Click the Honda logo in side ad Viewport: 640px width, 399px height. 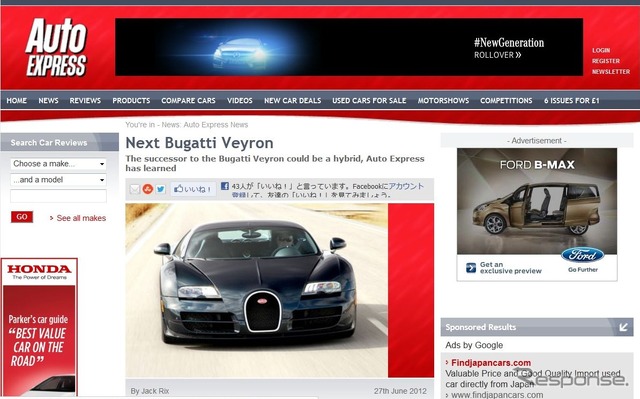(39, 271)
